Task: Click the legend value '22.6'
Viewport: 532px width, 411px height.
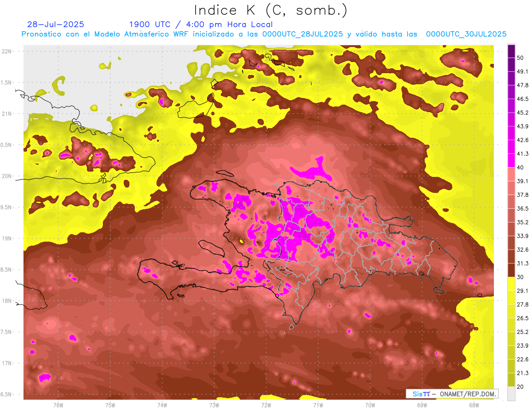Action: pyautogui.click(x=522, y=360)
